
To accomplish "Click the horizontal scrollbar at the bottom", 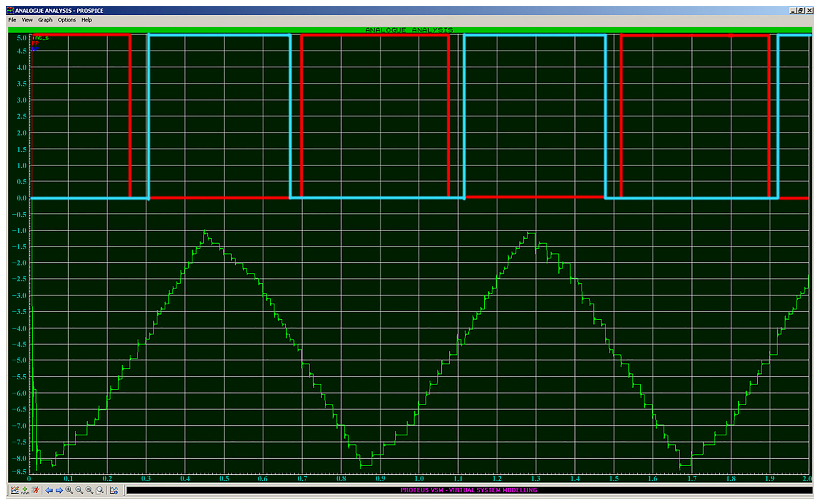I will pos(467,490).
